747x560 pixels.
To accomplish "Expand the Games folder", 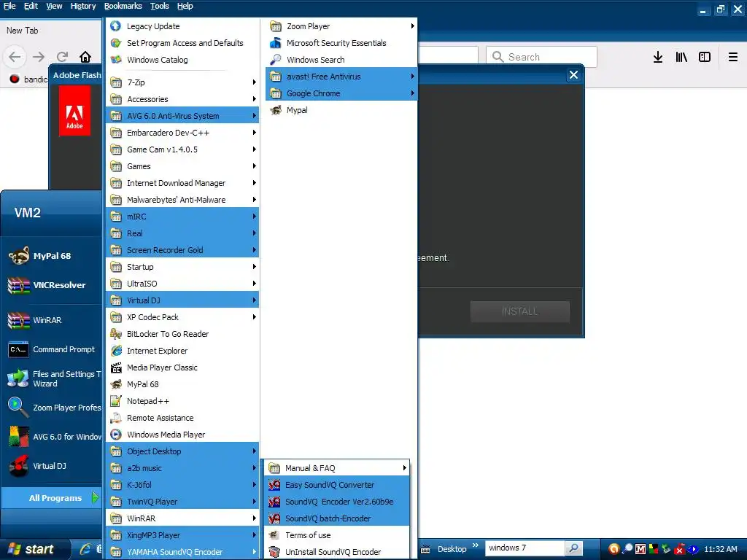I will [x=182, y=166].
